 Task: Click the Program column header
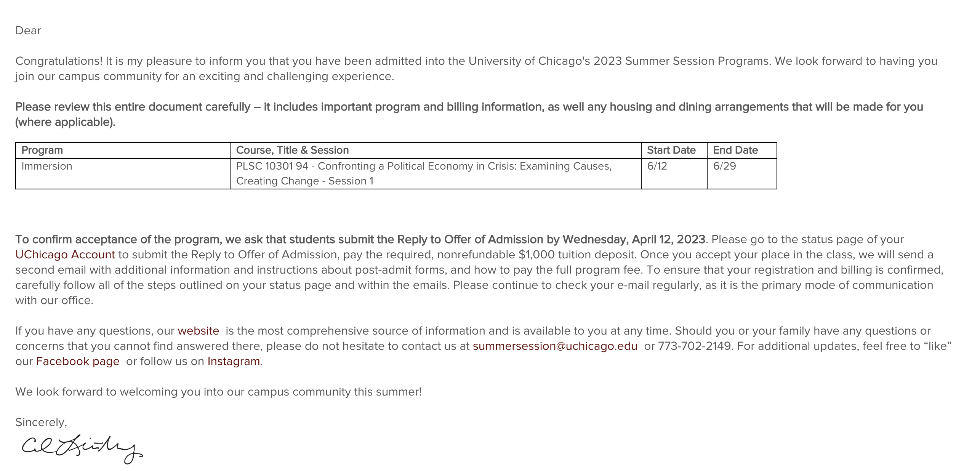pos(42,150)
